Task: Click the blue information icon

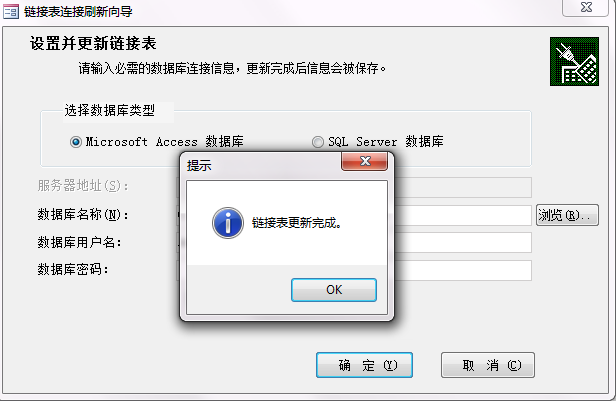Action: pos(228,223)
